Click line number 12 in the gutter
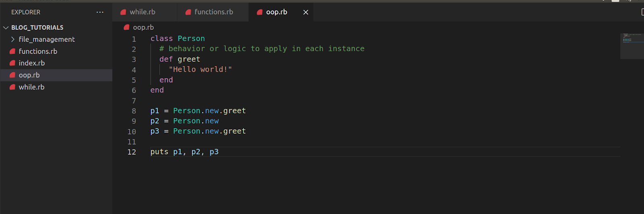The height and width of the screenshot is (214, 644). click(x=132, y=152)
